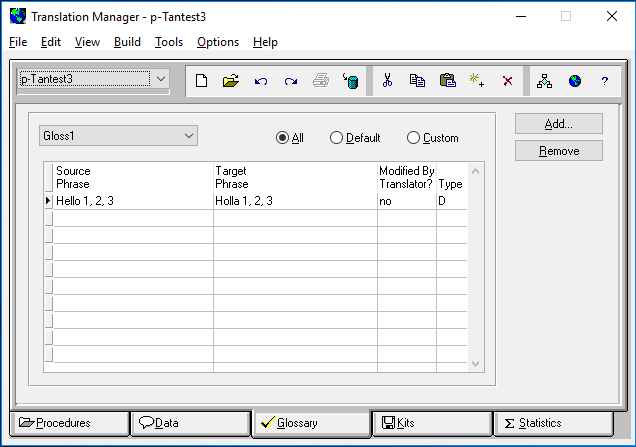
Task: Click the Target Phrase column header
Action: point(295,177)
